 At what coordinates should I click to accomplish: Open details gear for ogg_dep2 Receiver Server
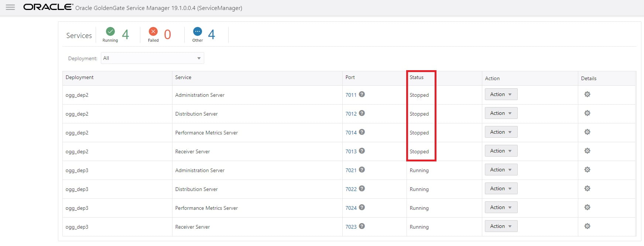click(x=587, y=151)
